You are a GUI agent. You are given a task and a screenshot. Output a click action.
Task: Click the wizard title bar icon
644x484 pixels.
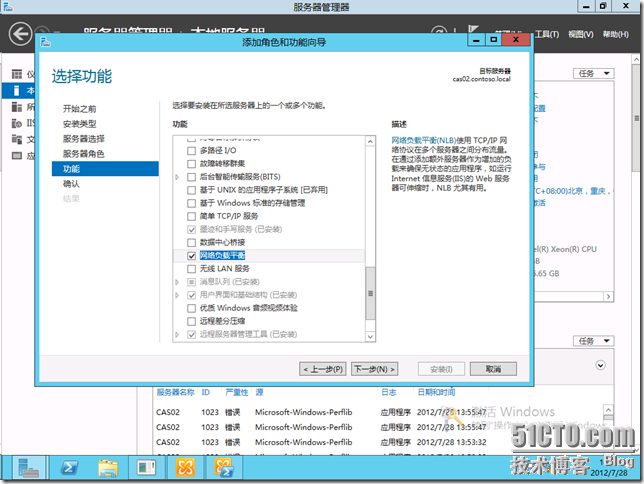pyautogui.click(x=45, y=42)
